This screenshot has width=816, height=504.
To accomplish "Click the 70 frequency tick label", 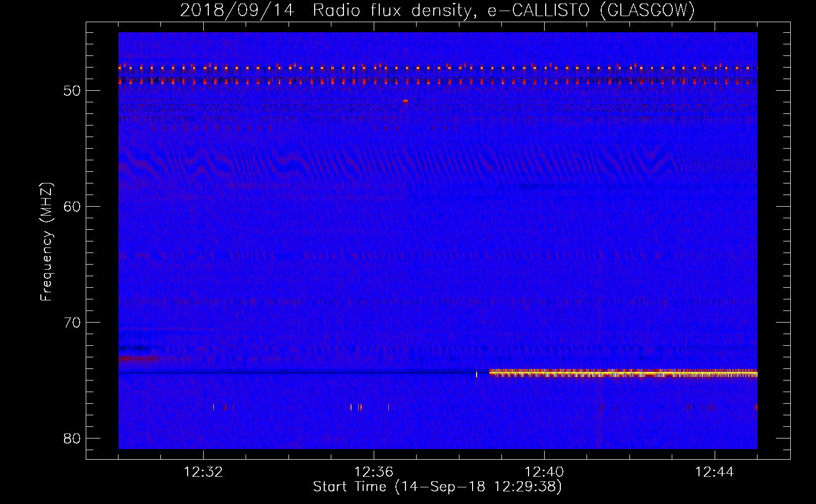I will [x=72, y=322].
